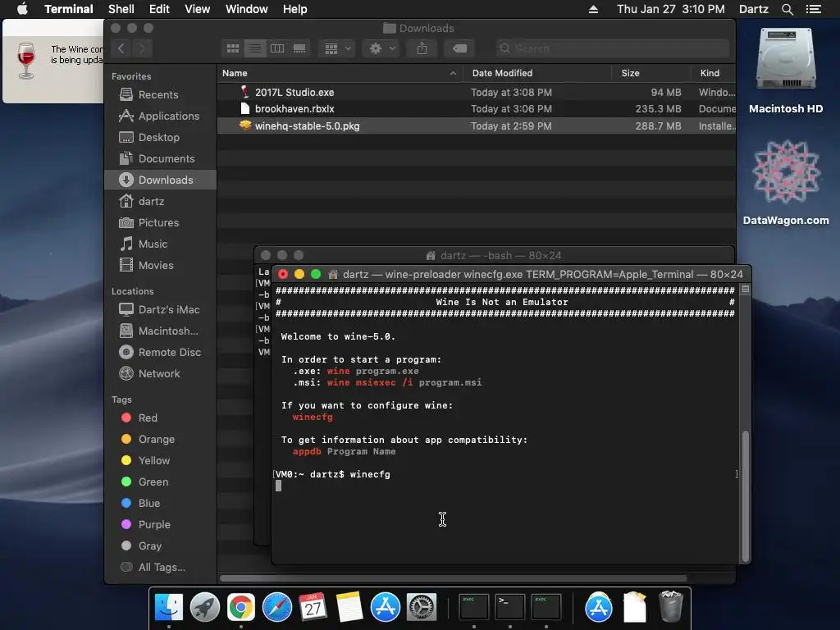Select Remote Disc under Locations
Image resolution: width=840 pixels, height=630 pixels.
(x=161, y=353)
